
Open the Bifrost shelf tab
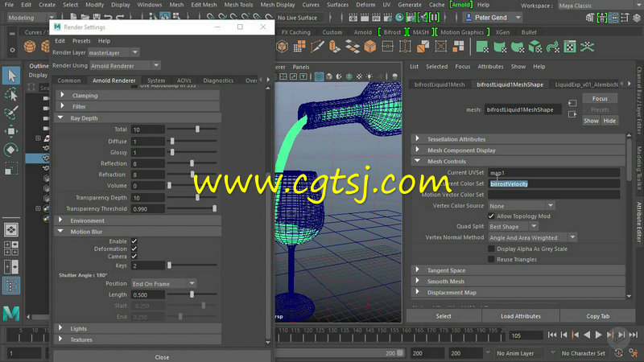[392, 32]
